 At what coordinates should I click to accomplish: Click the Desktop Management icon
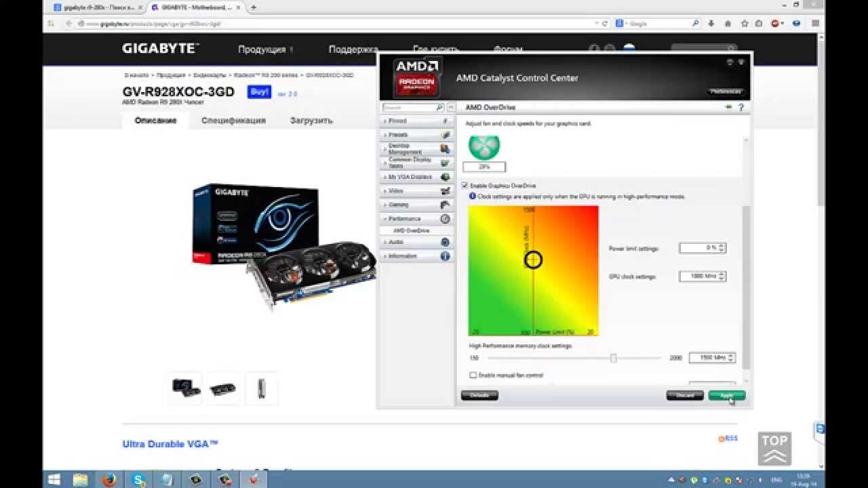tap(445, 148)
